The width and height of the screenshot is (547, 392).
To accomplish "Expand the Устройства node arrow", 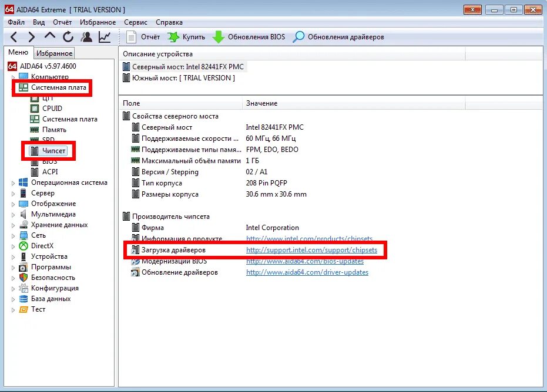I will 14,257.
